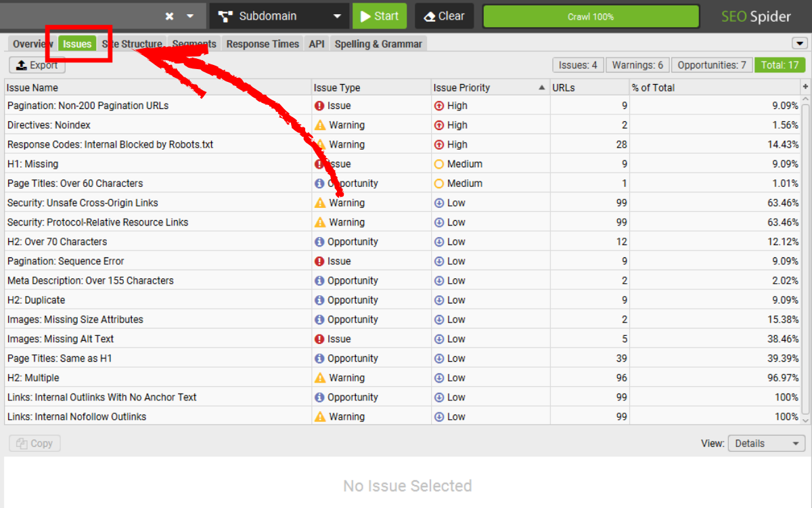Toggle the Issues: 4 filter

pos(578,65)
